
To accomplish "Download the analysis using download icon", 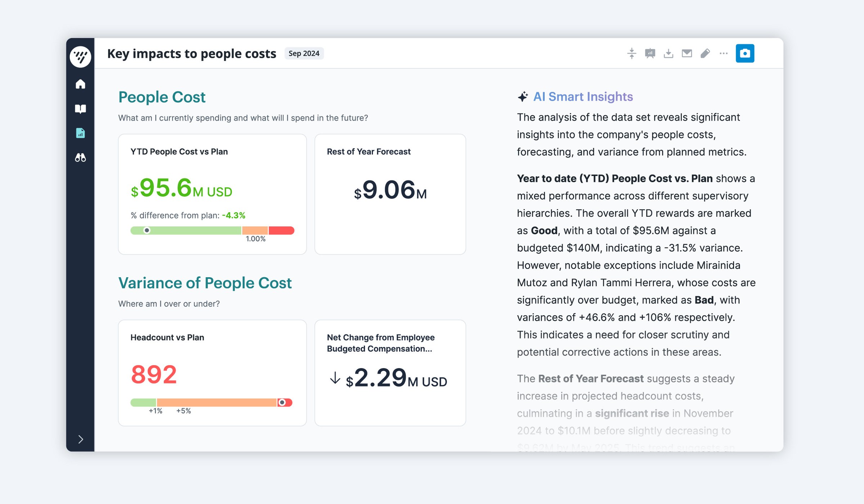I will pyautogui.click(x=669, y=53).
